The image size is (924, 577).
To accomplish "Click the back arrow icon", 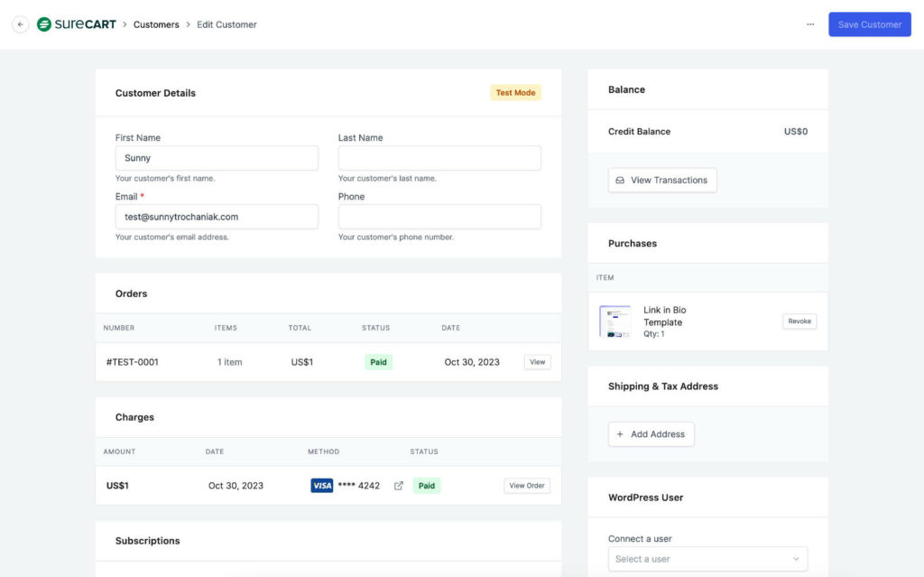I will 20,24.
